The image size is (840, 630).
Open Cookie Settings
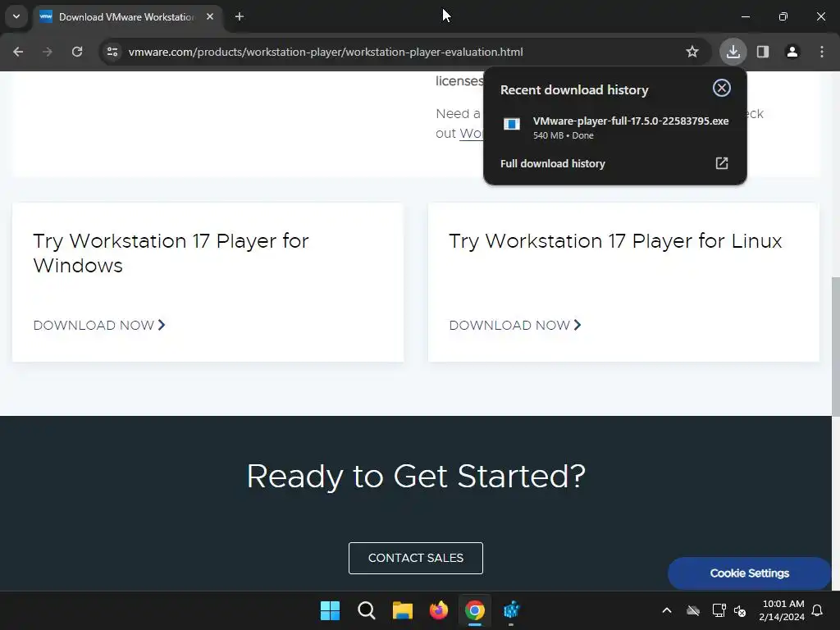(x=749, y=573)
